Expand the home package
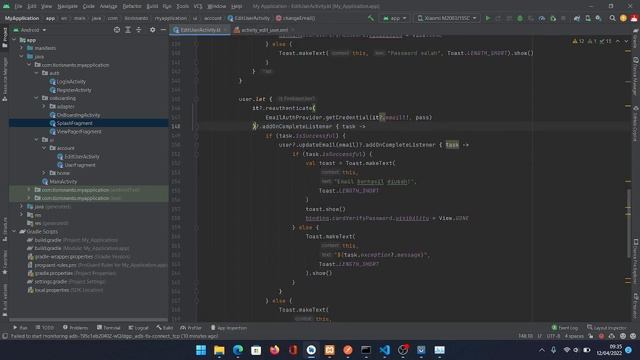This screenshot has height=360, width=640. 44,173
